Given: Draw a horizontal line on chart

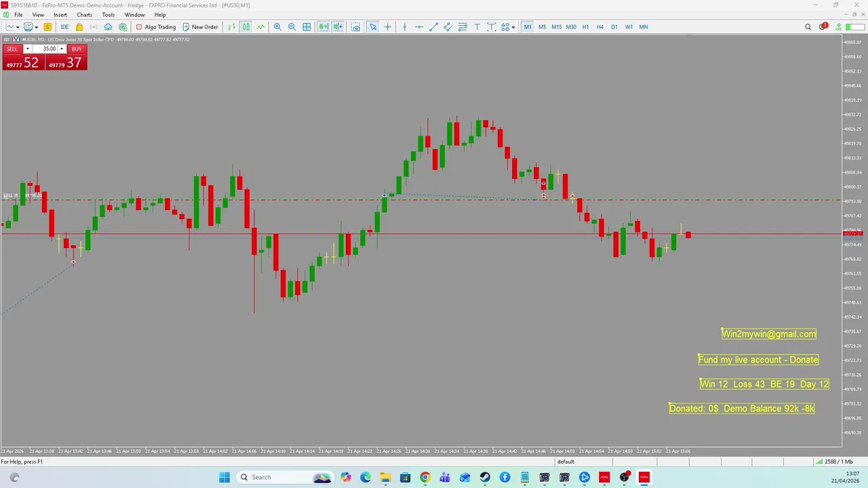Looking at the screenshot, I should 419,27.
